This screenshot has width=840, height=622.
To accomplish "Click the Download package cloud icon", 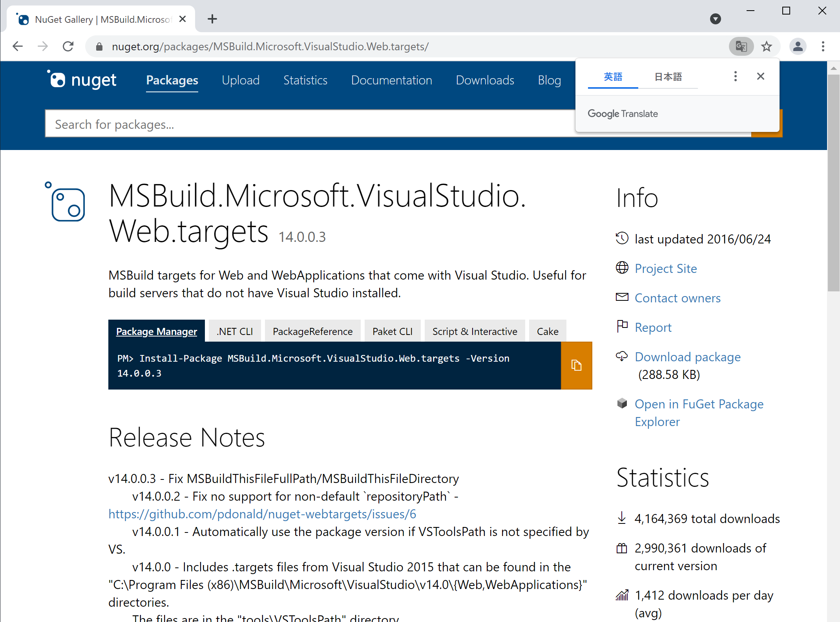I will tap(622, 356).
